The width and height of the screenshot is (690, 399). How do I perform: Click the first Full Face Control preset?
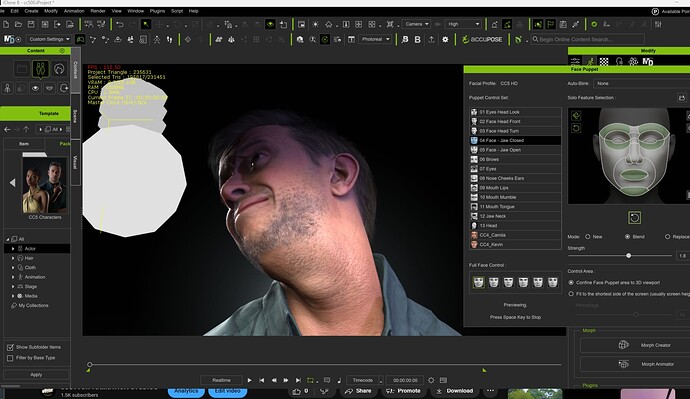[x=479, y=282]
